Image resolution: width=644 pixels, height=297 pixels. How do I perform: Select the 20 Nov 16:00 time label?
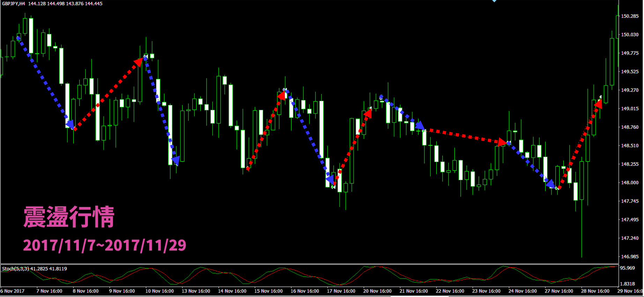377,291
